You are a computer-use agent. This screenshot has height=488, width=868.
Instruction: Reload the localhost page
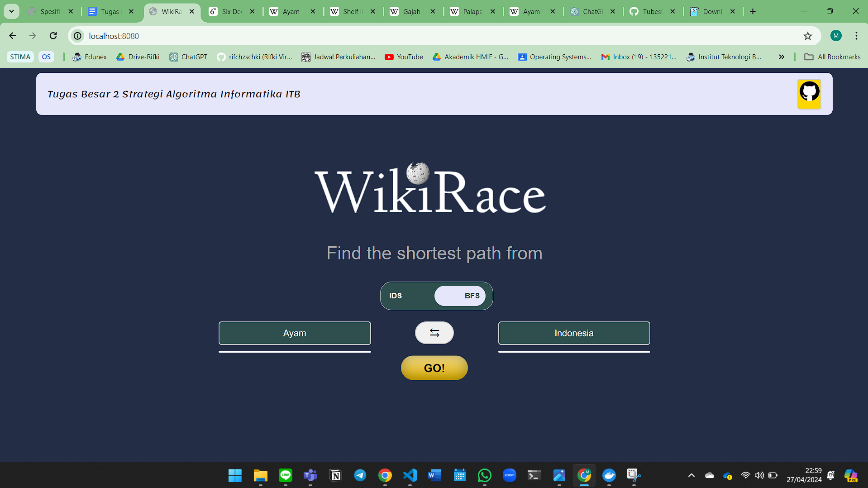[53, 36]
